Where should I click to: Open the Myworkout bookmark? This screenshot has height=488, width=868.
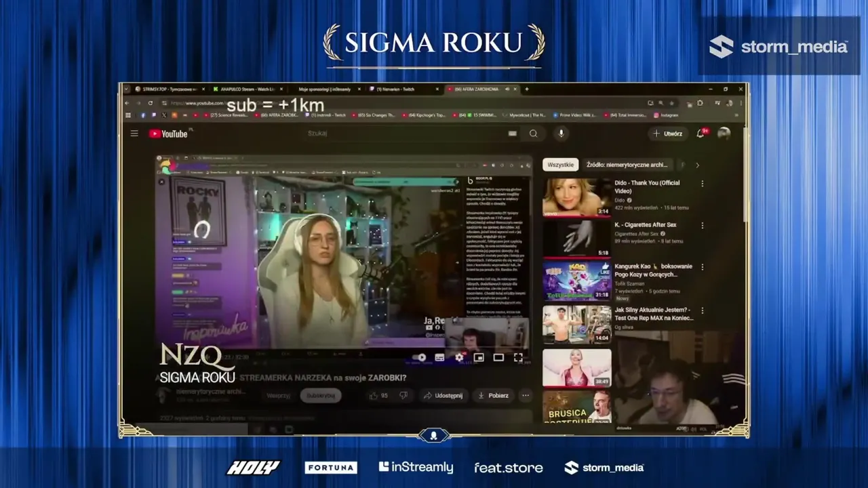[523, 115]
